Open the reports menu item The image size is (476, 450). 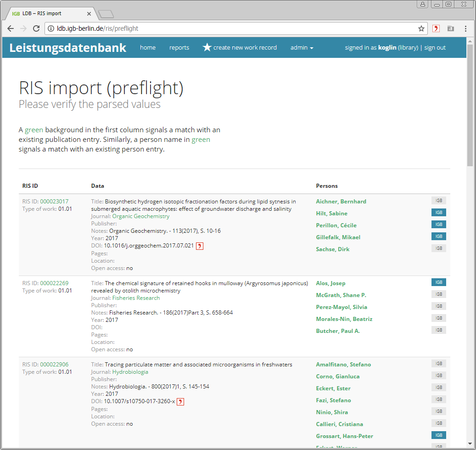point(179,48)
